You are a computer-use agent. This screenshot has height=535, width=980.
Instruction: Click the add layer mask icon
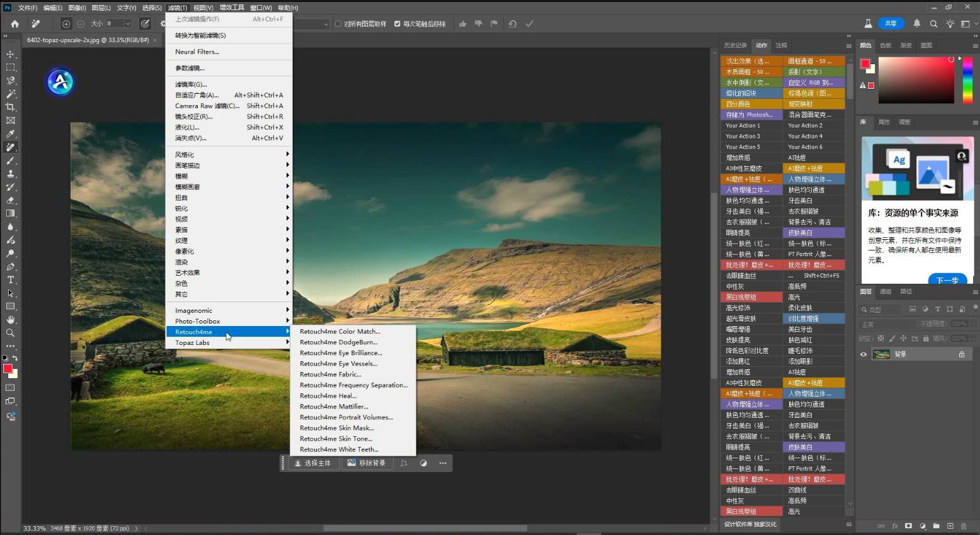point(908,526)
